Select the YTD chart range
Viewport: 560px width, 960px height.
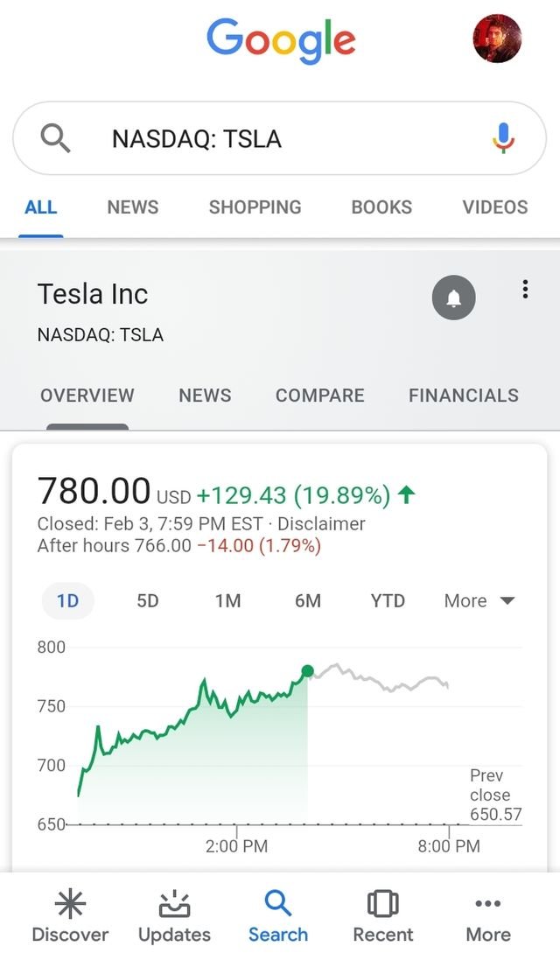(x=388, y=601)
